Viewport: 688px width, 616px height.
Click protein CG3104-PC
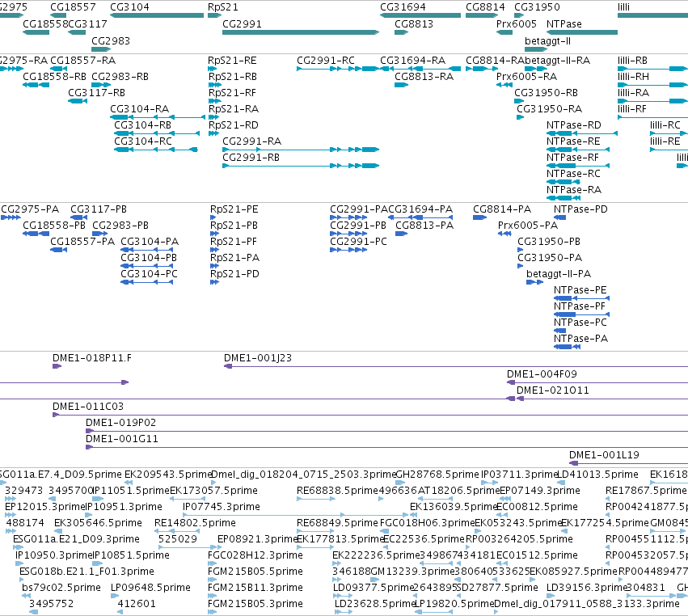(x=150, y=274)
